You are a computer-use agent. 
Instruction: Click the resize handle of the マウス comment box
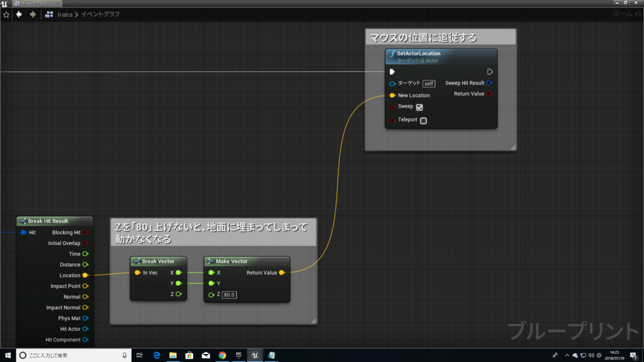[513, 147]
